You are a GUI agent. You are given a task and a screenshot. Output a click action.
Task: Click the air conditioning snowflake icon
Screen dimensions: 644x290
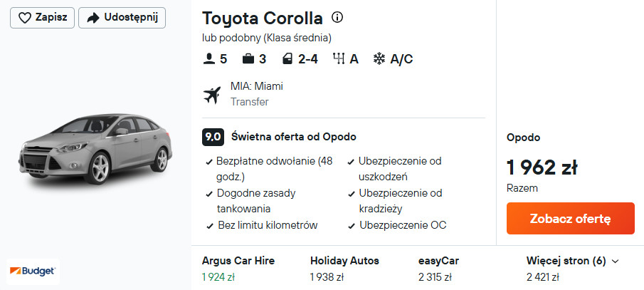[x=380, y=59]
